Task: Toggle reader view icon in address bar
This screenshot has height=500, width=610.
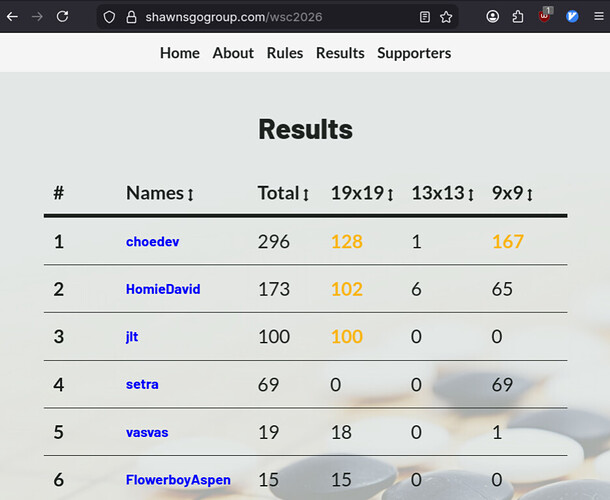Action: 425,17
